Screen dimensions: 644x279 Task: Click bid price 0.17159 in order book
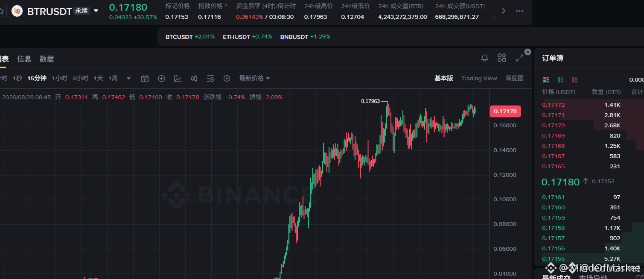coord(554,217)
